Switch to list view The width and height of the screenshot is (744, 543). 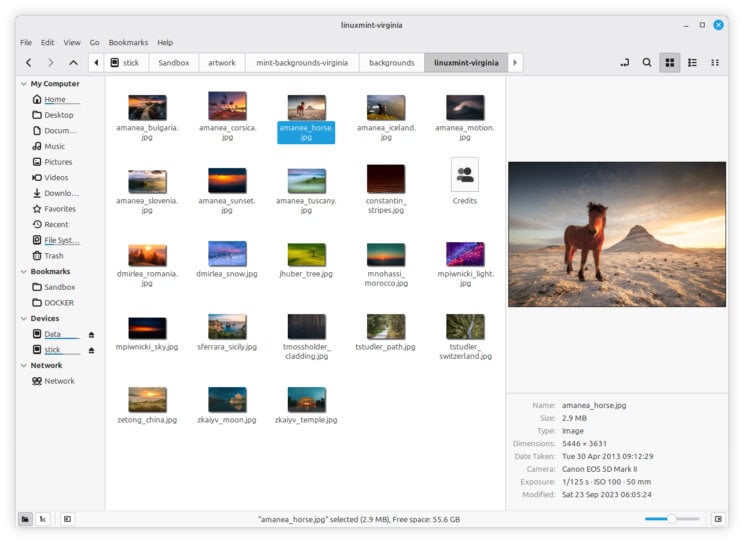[x=692, y=63]
